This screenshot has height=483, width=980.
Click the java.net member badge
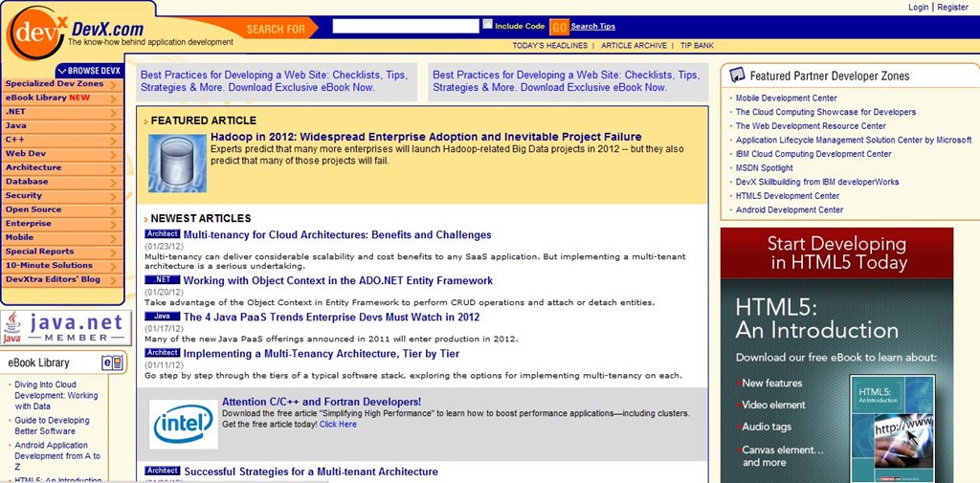(x=66, y=328)
